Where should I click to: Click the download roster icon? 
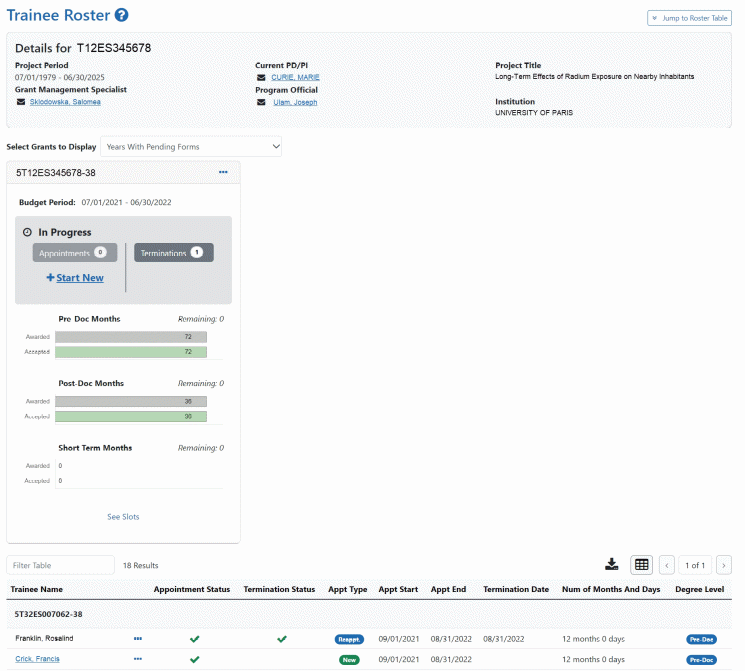click(611, 565)
